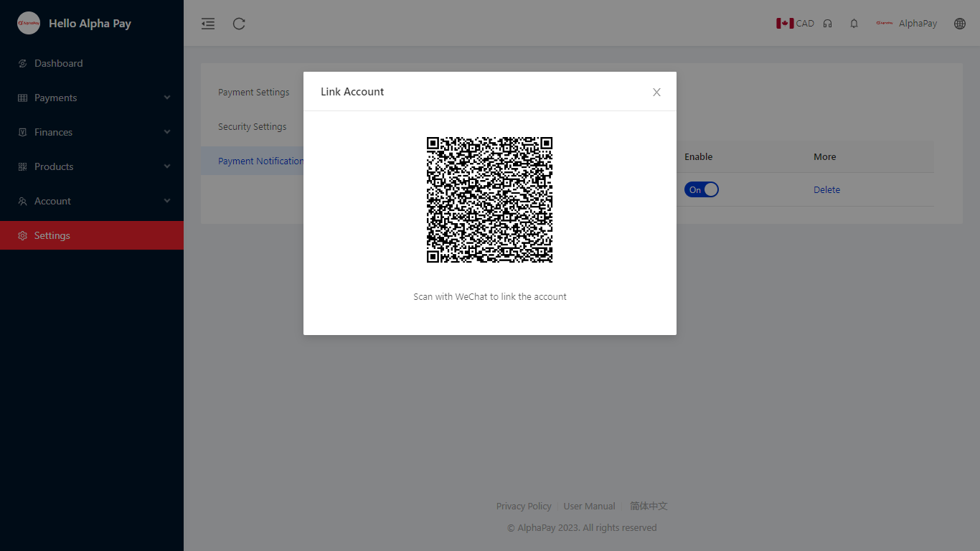980x551 pixels.
Task: Open the headset support icon
Action: (x=828, y=24)
